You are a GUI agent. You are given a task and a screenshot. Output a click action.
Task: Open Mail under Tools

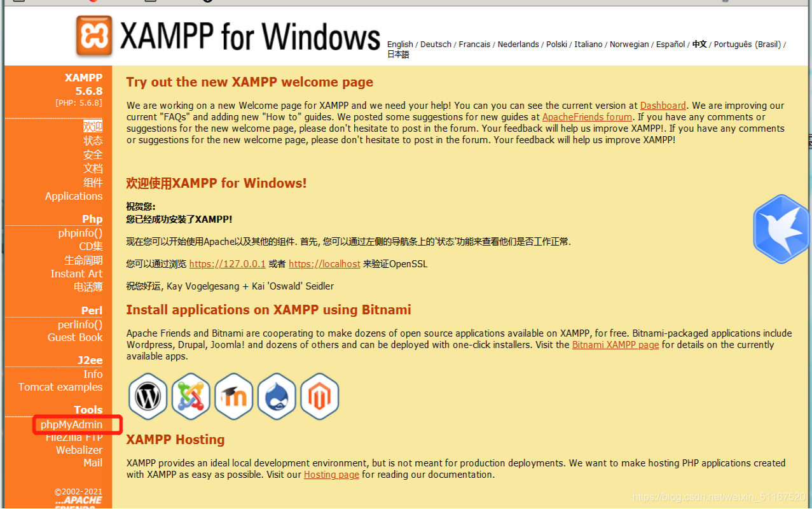[93, 463]
